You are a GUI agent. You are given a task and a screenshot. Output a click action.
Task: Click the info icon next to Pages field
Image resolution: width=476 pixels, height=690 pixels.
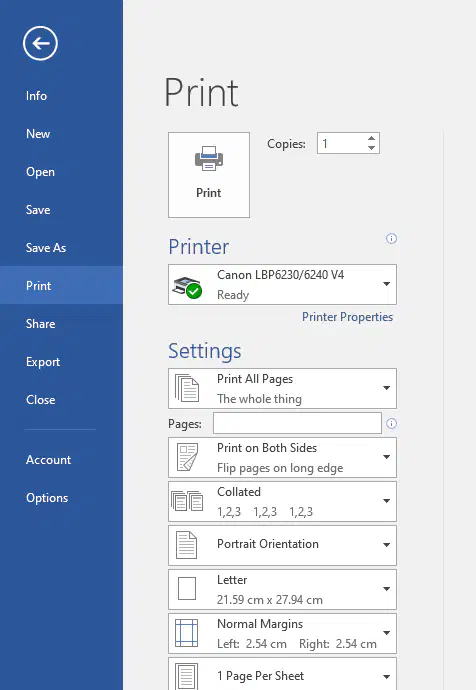[391, 423]
